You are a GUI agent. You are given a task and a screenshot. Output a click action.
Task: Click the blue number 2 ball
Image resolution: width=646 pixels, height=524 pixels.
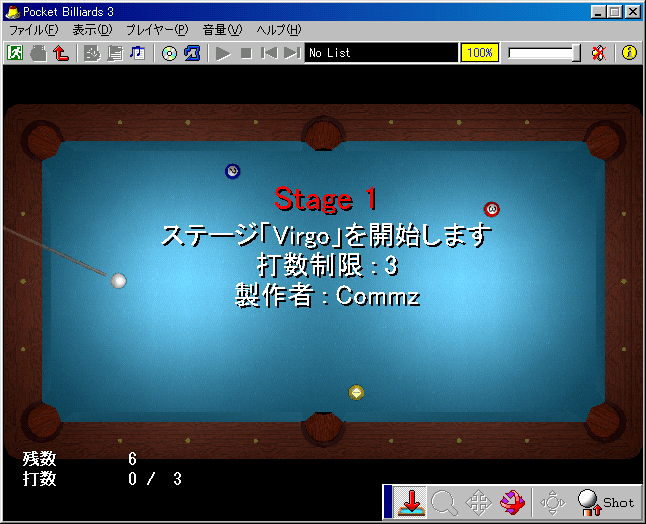232,171
